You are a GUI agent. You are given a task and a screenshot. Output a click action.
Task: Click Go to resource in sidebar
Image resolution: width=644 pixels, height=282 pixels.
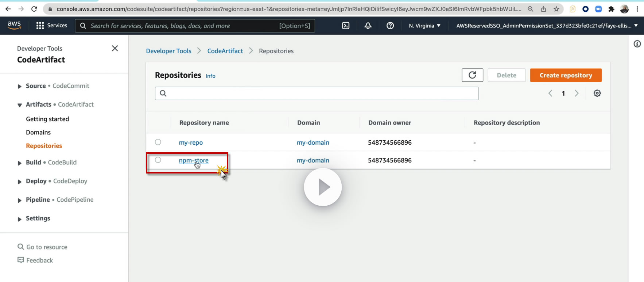(43, 247)
